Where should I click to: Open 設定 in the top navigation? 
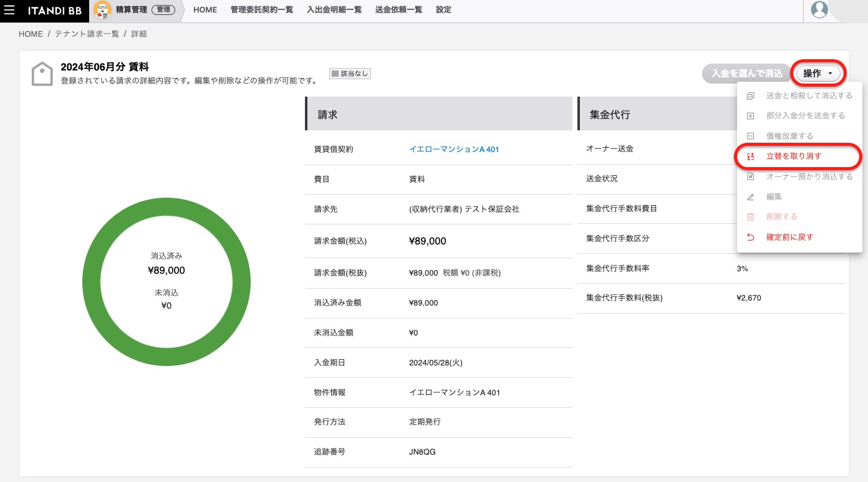[443, 10]
